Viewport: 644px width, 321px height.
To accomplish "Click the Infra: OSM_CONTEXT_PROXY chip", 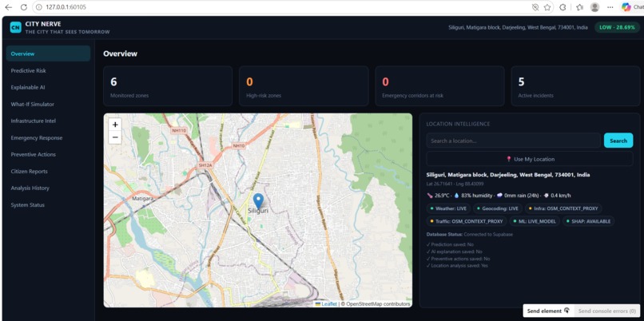I will [x=563, y=208].
